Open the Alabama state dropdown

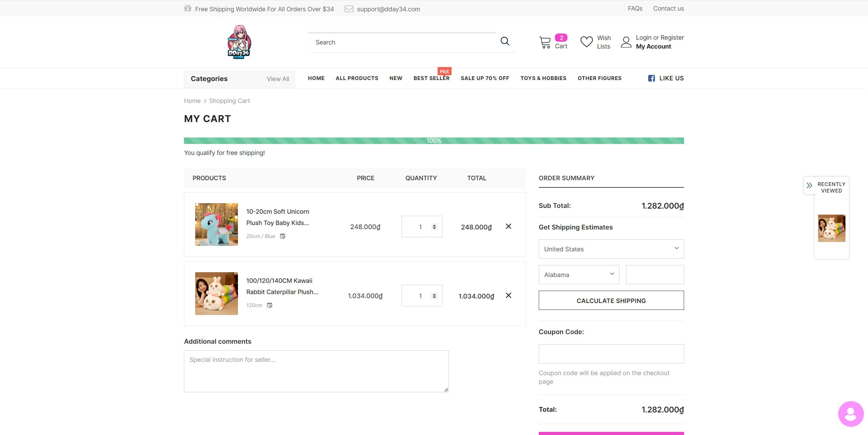(579, 275)
